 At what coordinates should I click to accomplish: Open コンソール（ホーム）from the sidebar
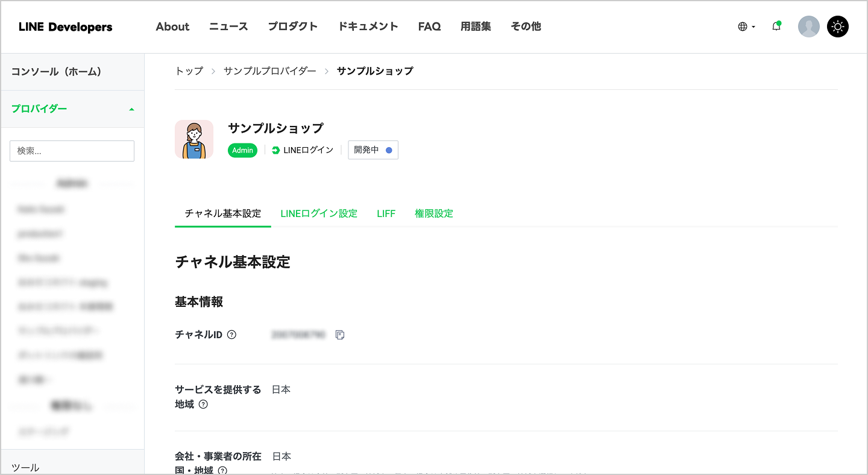pos(55,71)
